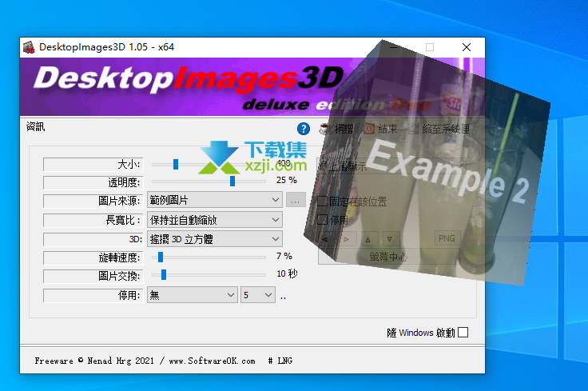The height and width of the screenshot is (391, 588).
Task: Click the 大小 size slider handle
Action: 176,164
